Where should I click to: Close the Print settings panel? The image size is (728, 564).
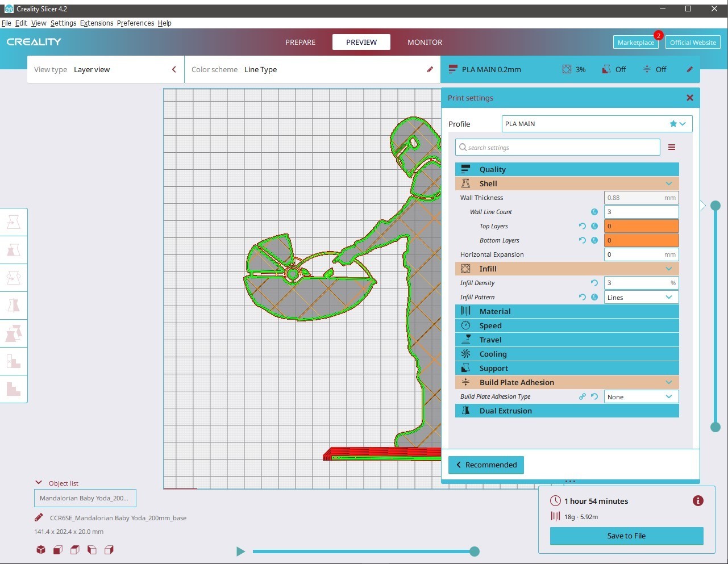click(x=690, y=98)
